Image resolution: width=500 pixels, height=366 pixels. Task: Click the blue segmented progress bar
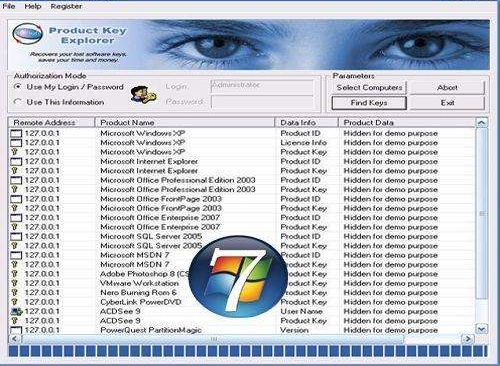tap(248, 351)
